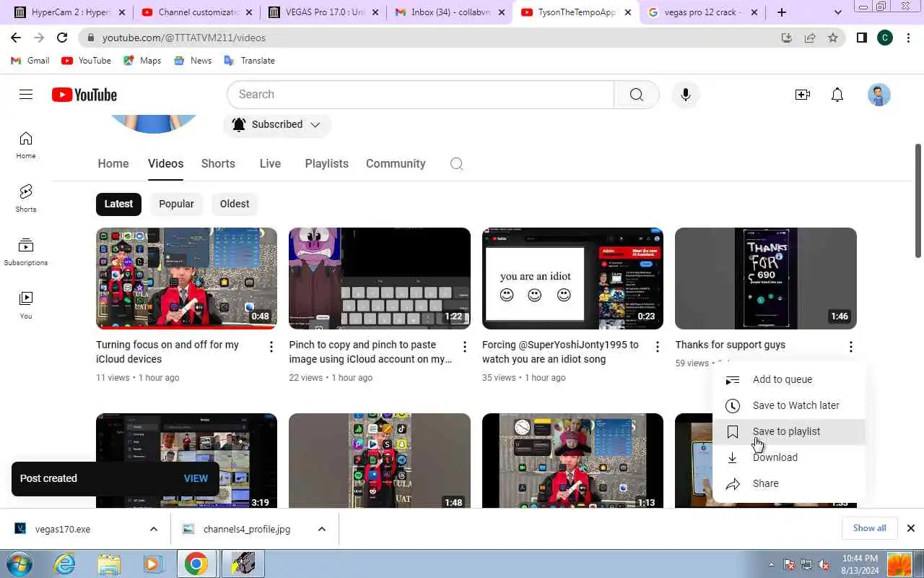The image size is (924, 578).
Task: Reload the current page
Action: [x=62, y=38]
